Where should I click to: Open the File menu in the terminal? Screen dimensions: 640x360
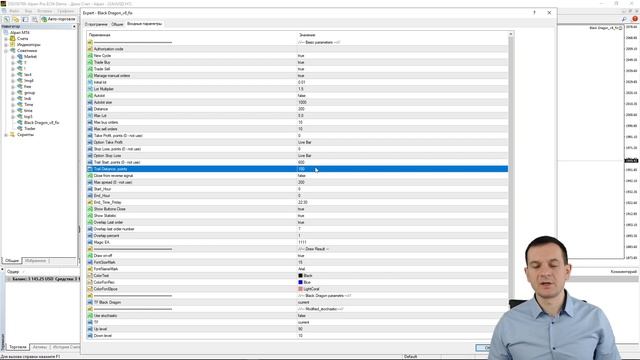click(13, 11)
